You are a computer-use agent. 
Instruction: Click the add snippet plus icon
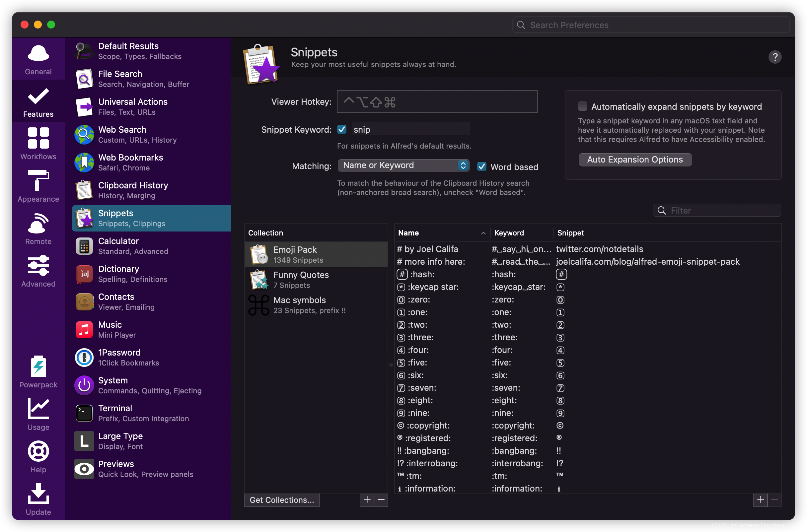coord(760,499)
